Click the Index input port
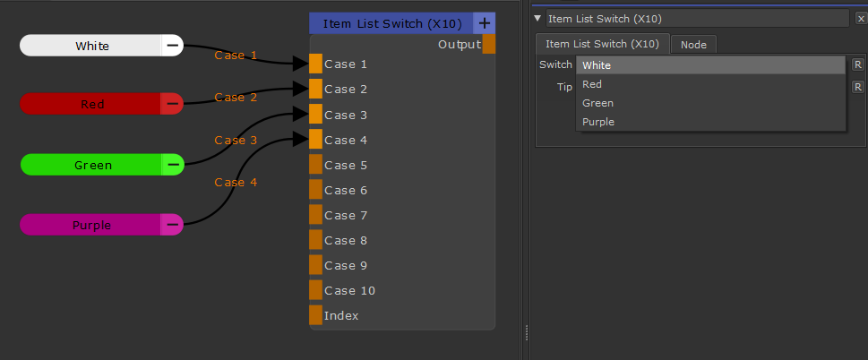The width and height of the screenshot is (868, 360). [315, 315]
